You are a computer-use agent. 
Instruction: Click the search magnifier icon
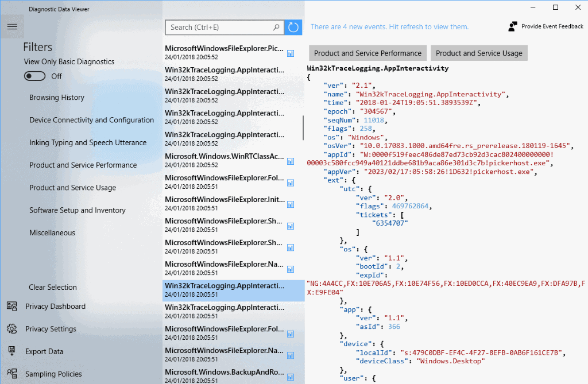pyautogui.click(x=276, y=27)
